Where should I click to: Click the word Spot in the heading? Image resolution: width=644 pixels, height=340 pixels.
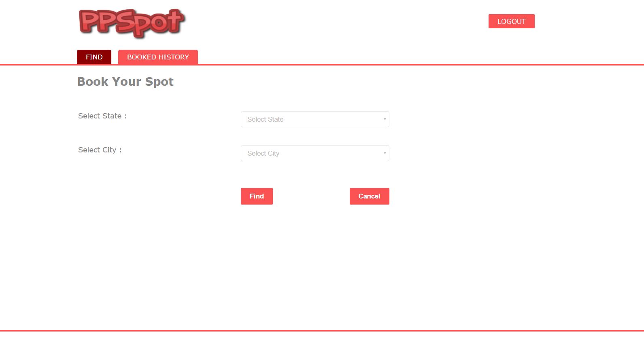(159, 82)
